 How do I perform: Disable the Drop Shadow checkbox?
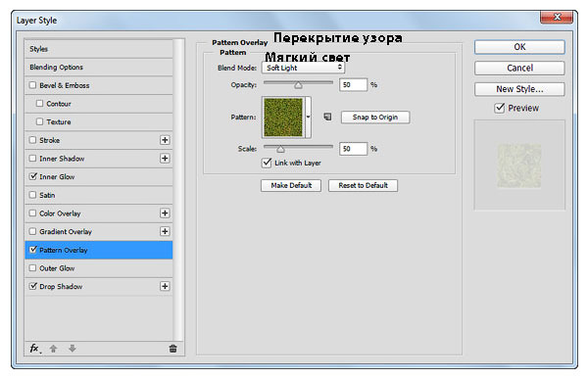click(32, 286)
